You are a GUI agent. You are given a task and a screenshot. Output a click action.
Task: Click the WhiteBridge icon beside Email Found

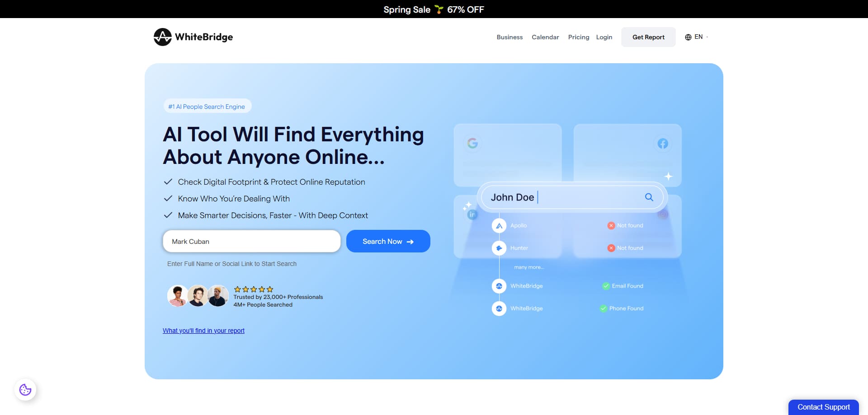(x=499, y=286)
